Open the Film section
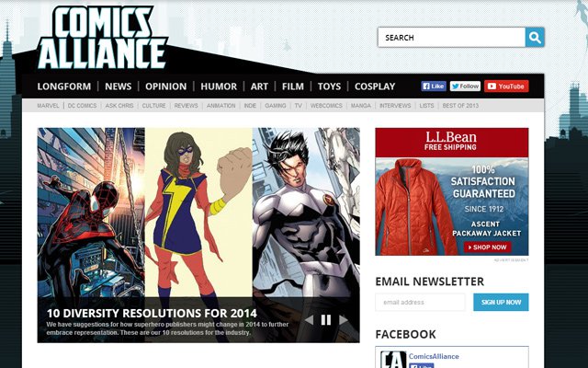Image resolution: width=588 pixels, height=368 pixels. pos(293,86)
